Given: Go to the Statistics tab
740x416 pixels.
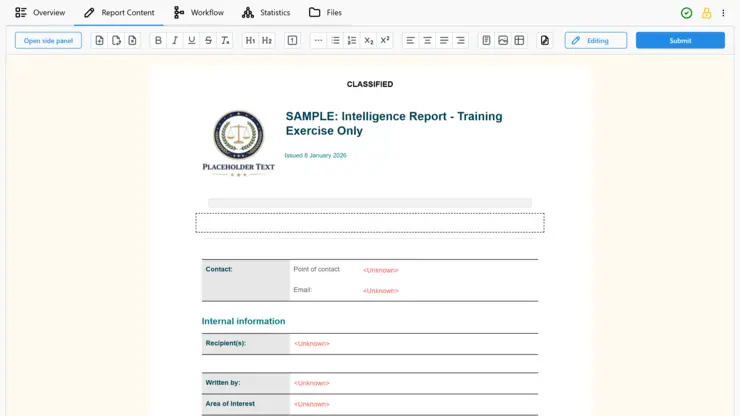Looking at the screenshot, I should pos(266,13).
